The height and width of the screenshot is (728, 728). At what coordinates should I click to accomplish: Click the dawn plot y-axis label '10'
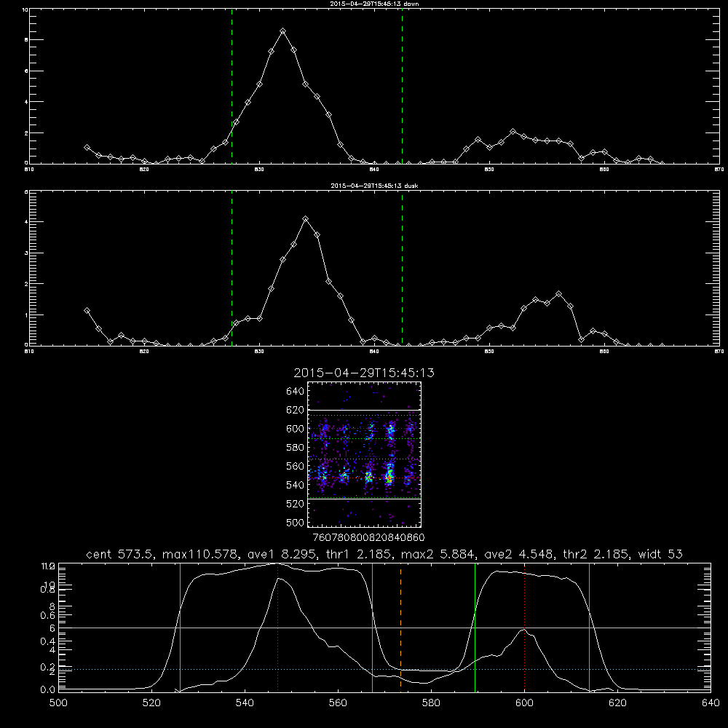pos(25,9)
